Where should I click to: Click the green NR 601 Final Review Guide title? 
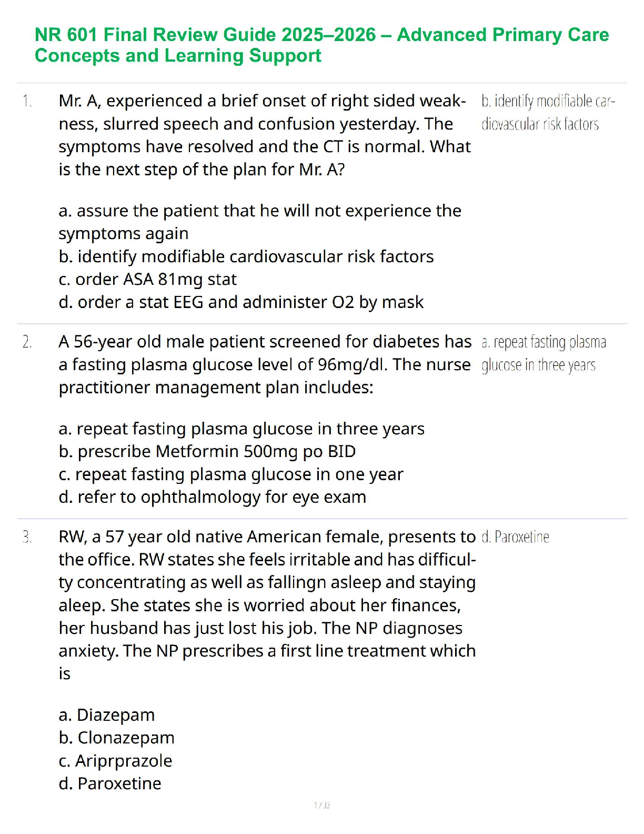pyautogui.click(x=321, y=45)
